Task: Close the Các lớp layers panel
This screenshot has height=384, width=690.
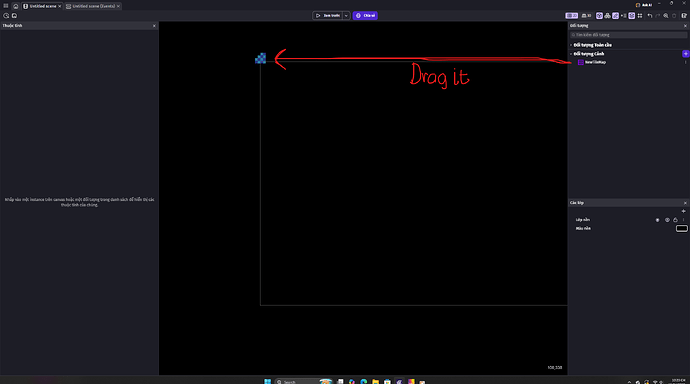Action: [x=685, y=203]
